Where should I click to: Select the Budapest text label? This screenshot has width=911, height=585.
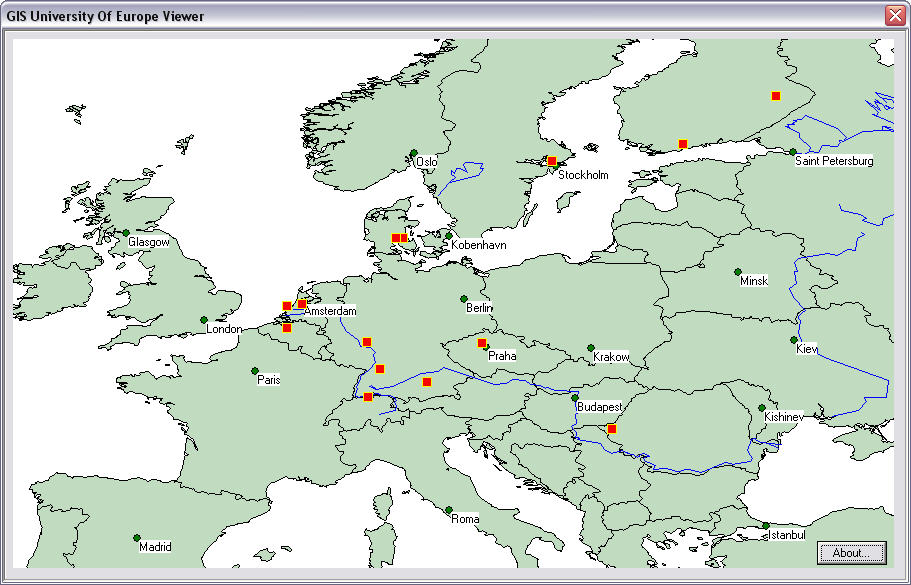(600, 408)
